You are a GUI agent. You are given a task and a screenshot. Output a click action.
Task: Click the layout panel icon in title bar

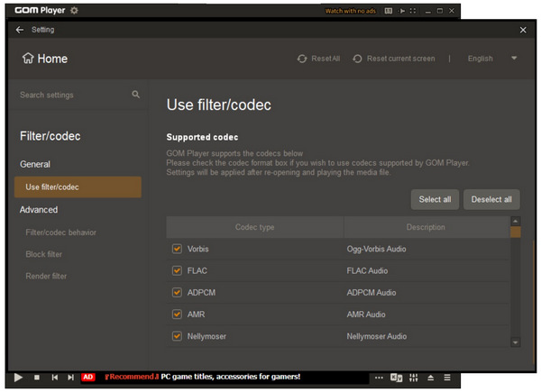pos(388,11)
